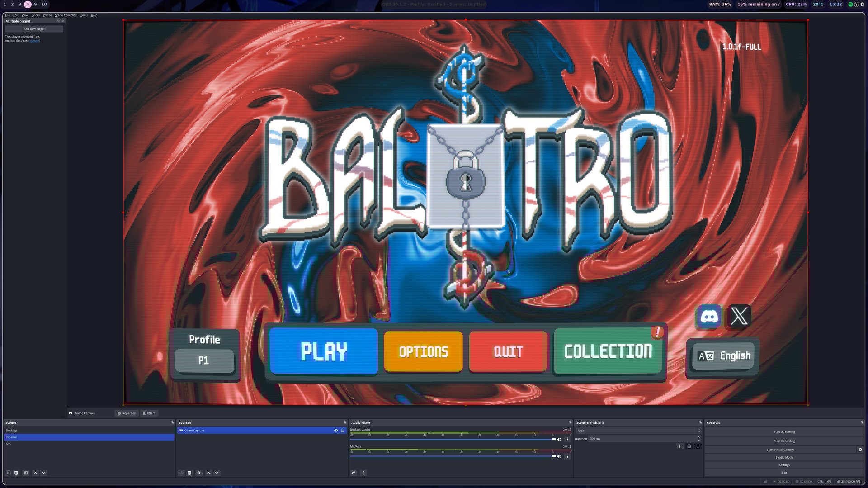
Task: Open scene filters icon in Scenes toolbar
Action: coord(26,473)
